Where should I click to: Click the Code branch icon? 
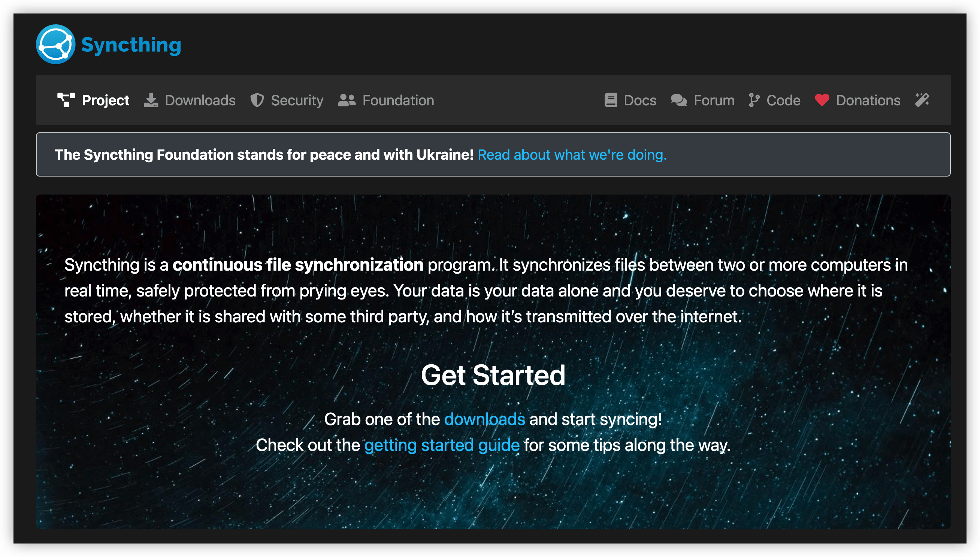pyautogui.click(x=754, y=100)
